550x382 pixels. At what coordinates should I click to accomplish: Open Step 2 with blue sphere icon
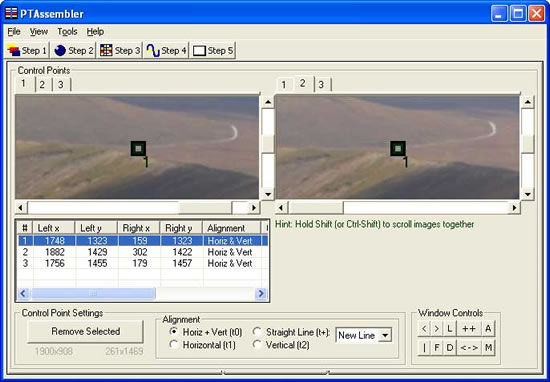click(x=73, y=51)
